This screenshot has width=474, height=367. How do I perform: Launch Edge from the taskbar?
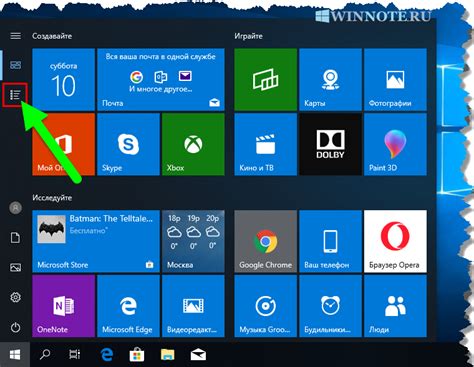(x=107, y=354)
